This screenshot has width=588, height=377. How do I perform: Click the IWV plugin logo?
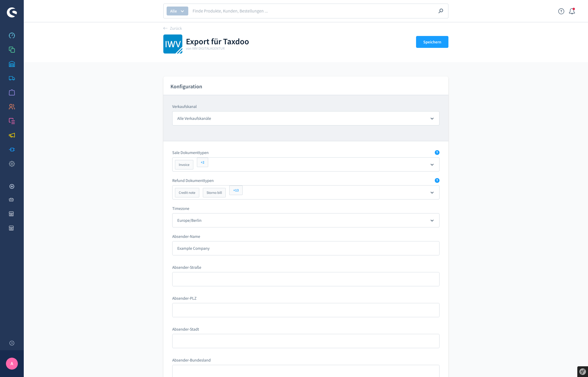[x=173, y=44]
